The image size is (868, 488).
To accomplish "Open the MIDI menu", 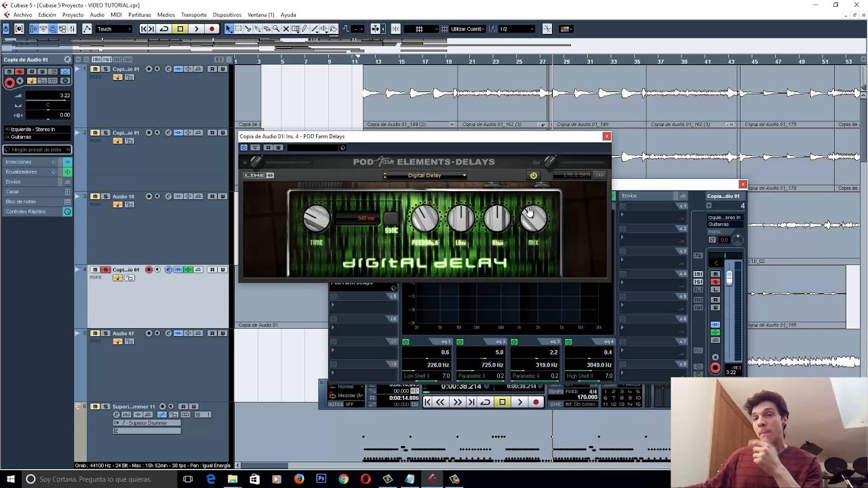I will tap(116, 15).
